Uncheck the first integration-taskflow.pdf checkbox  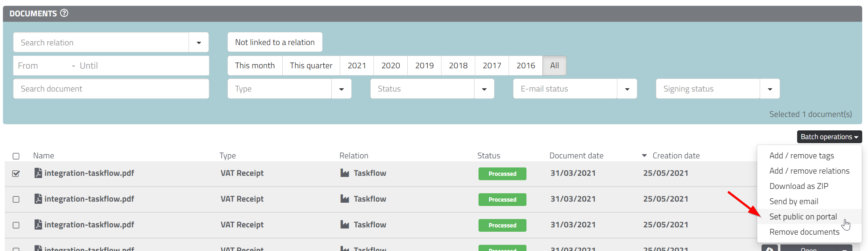click(x=16, y=174)
